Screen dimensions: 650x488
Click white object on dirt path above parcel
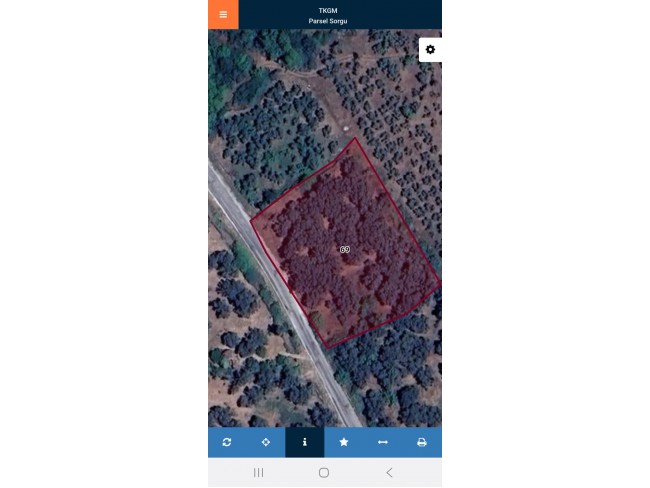[x=346, y=129]
